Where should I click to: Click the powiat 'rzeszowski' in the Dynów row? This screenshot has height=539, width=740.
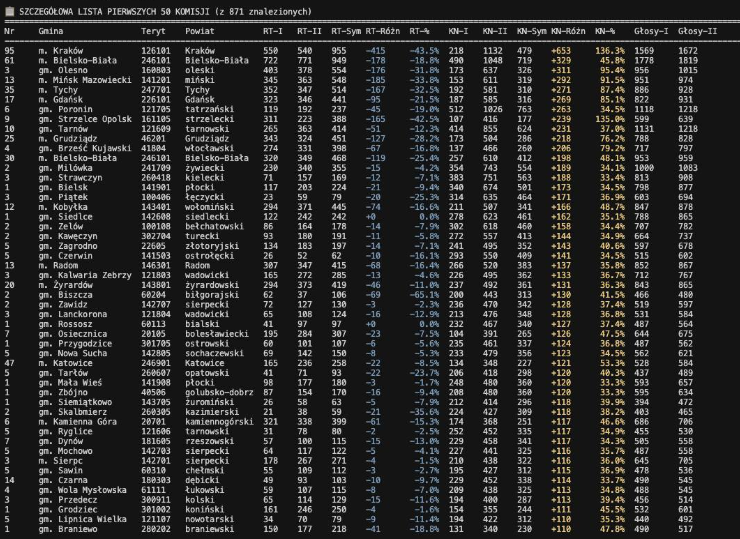click(x=210, y=441)
